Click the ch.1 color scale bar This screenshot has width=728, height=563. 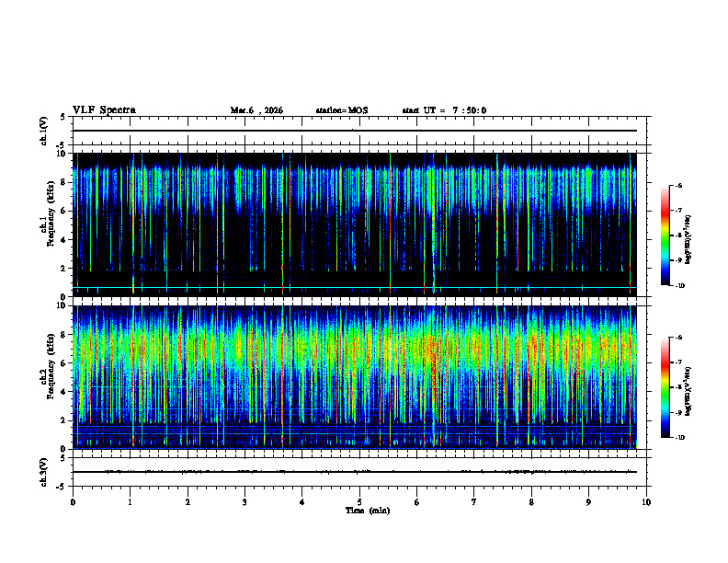click(x=665, y=236)
